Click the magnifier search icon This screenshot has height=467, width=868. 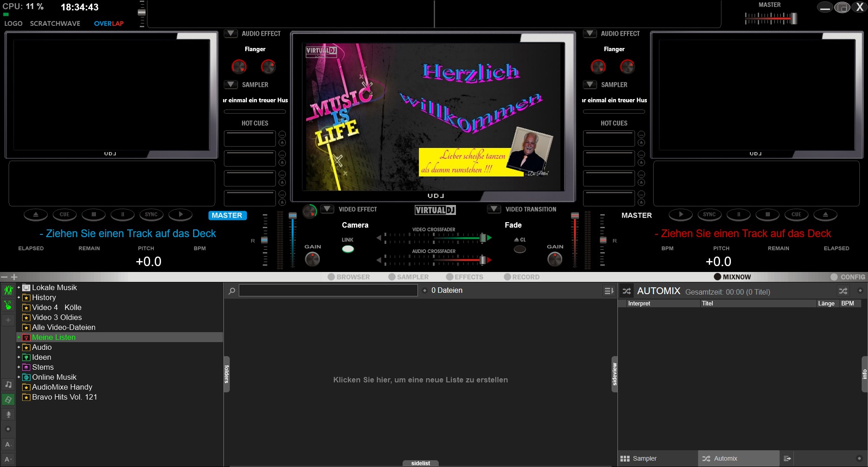tap(232, 291)
